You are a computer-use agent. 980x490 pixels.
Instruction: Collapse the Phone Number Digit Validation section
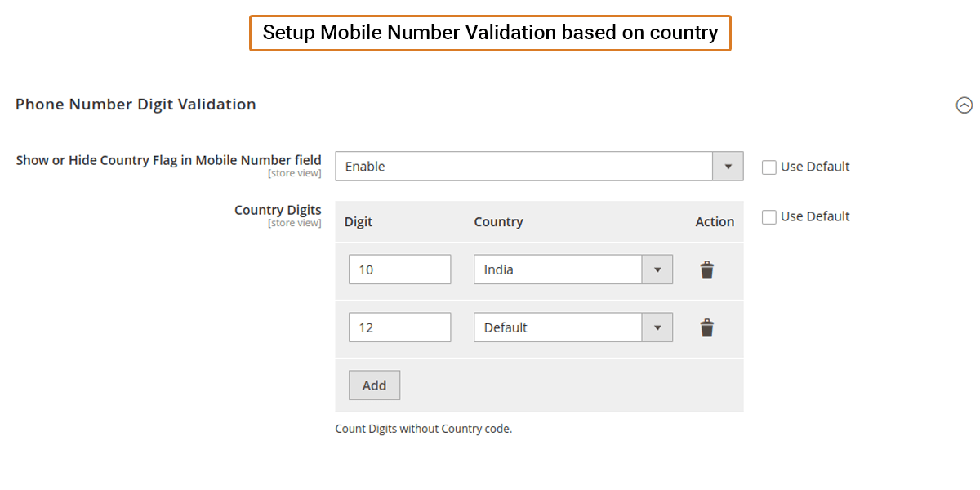[964, 105]
